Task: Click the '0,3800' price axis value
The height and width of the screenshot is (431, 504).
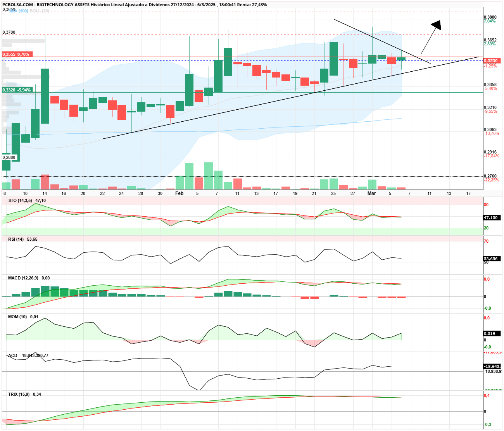Action: pos(490,17)
